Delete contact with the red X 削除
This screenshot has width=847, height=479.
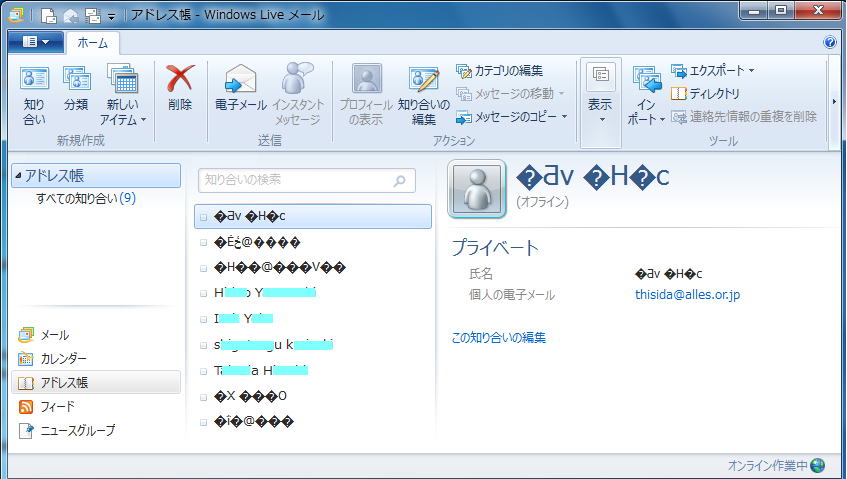pos(180,87)
